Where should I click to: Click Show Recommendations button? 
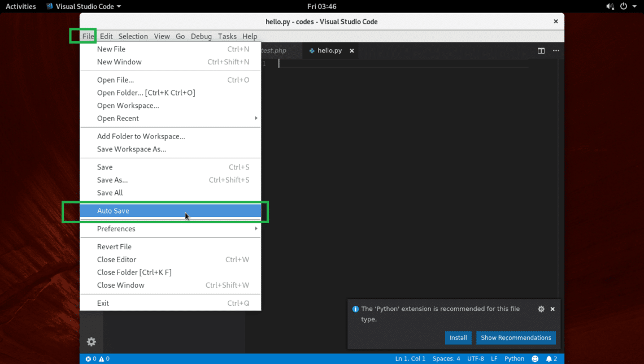(516, 337)
